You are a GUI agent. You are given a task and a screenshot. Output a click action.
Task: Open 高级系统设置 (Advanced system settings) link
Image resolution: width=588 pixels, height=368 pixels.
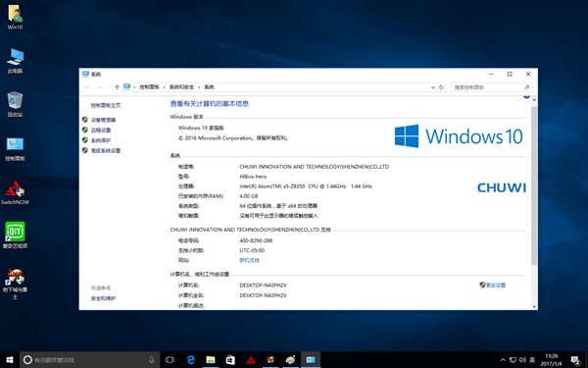pos(106,150)
